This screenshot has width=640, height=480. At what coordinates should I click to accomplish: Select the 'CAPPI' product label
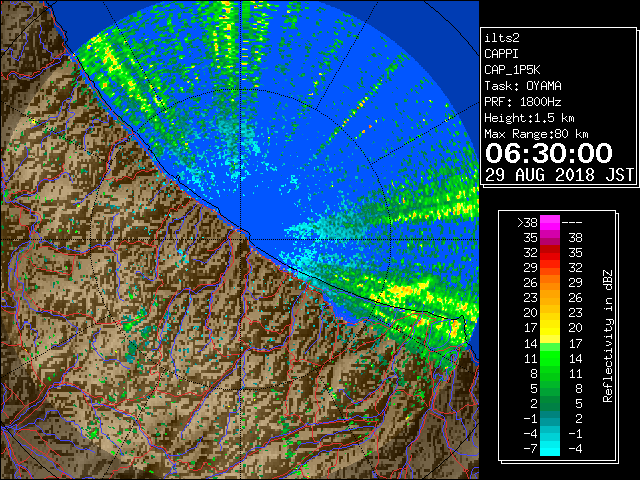[x=501, y=54]
